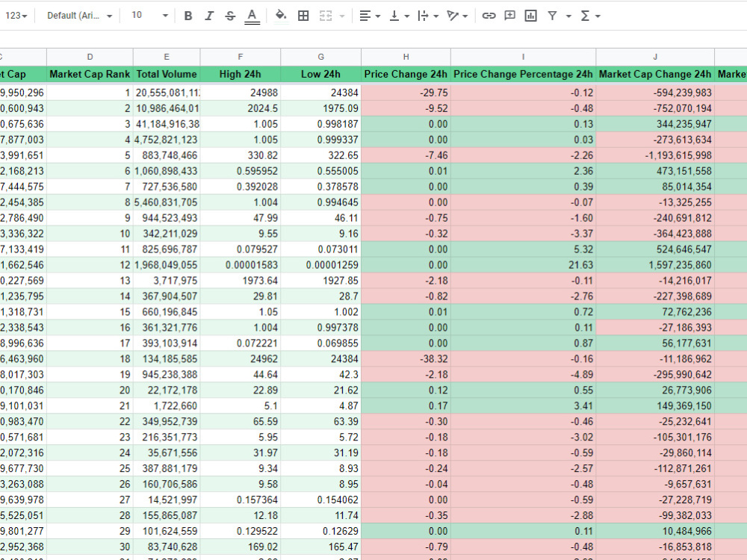The width and height of the screenshot is (747, 560).
Task: Open the borders menu
Action: coord(304,15)
